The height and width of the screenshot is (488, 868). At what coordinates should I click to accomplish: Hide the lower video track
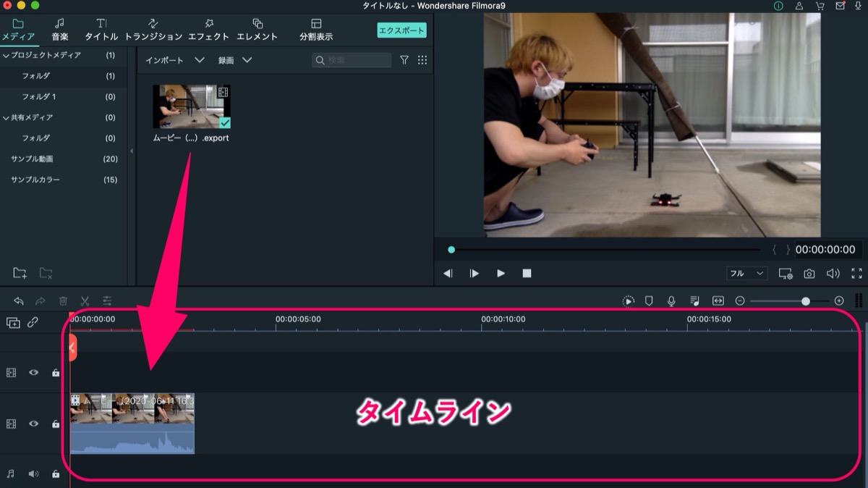pos(33,424)
